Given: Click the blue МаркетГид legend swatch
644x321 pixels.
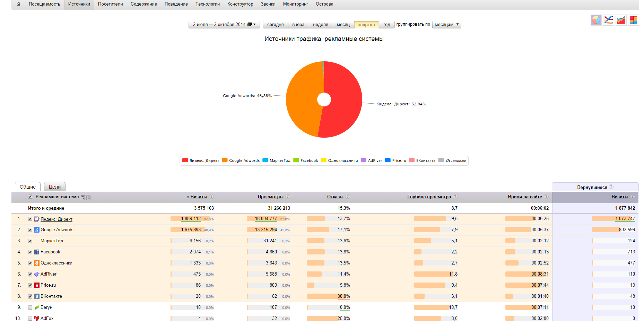Looking at the screenshot, I should click(x=265, y=160).
